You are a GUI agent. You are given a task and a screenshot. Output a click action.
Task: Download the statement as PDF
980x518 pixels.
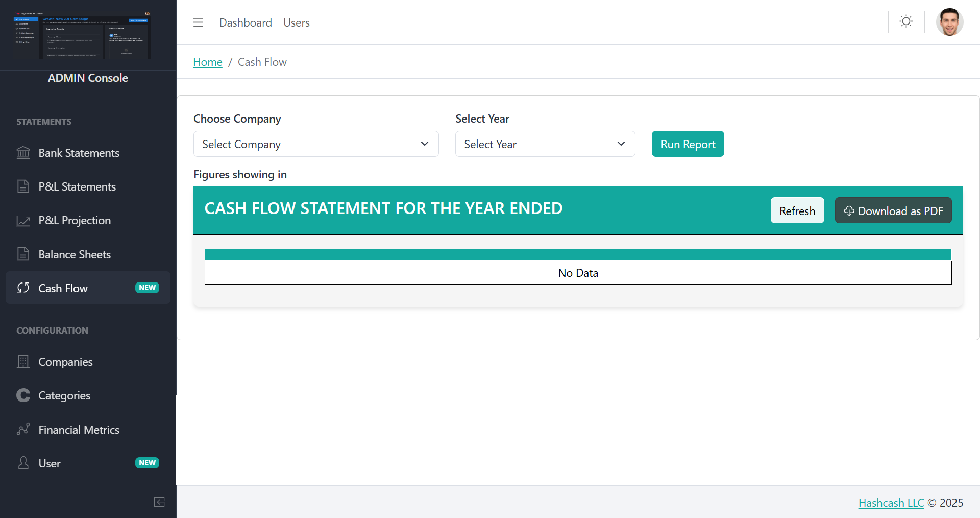pos(893,210)
